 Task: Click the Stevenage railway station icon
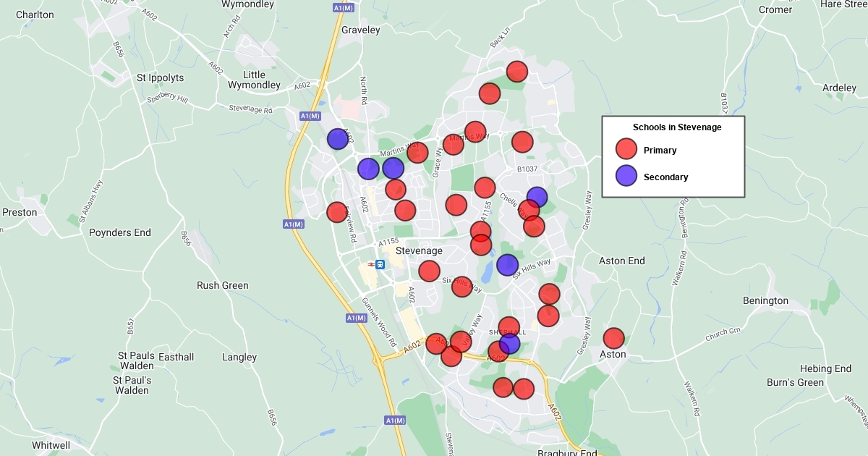(x=370, y=264)
